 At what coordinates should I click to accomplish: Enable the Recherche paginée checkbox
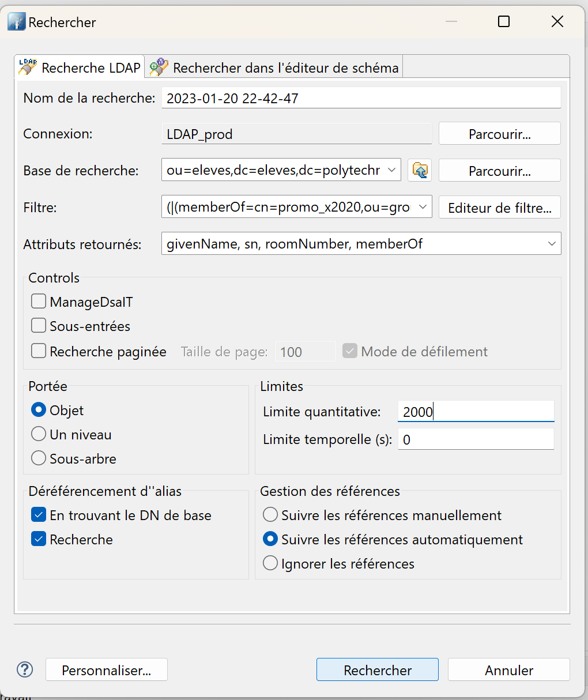click(x=39, y=351)
